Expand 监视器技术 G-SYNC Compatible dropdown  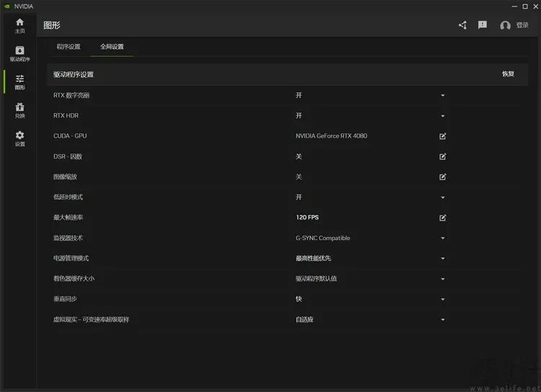click(x=443, y=239)
